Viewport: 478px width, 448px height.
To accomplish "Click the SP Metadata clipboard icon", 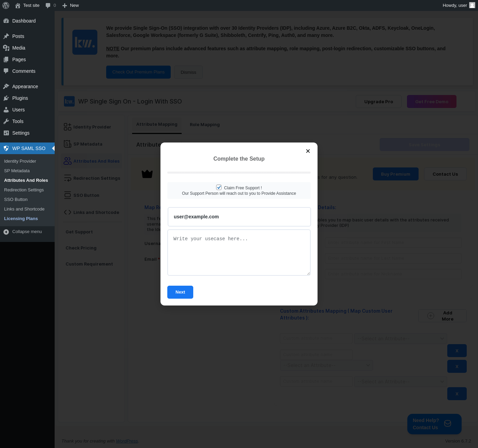I will tap(68, 144).
